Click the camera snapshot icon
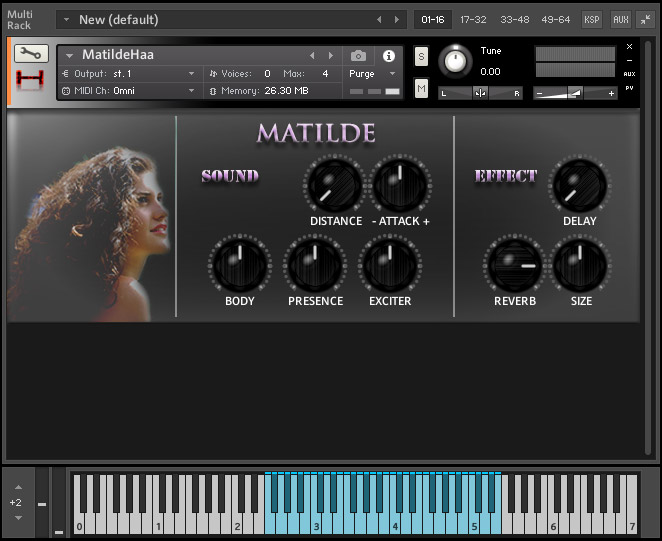 358,56
